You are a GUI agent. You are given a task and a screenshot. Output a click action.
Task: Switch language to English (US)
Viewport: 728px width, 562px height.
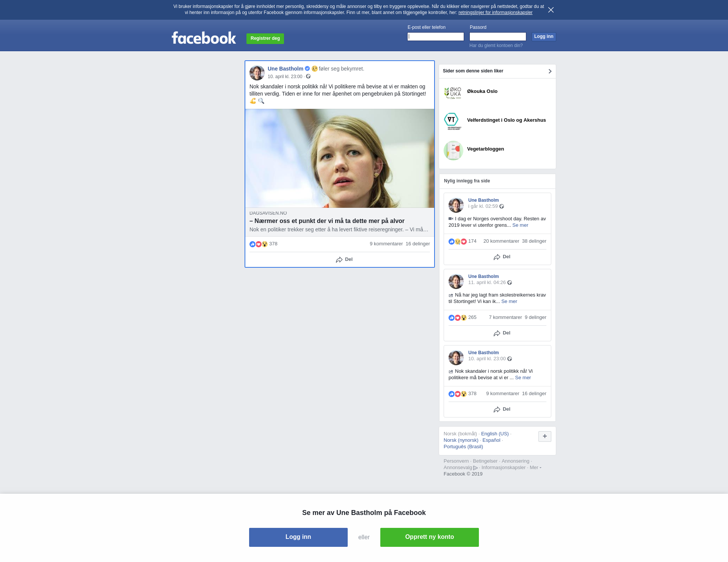click(x=495, y=434)
